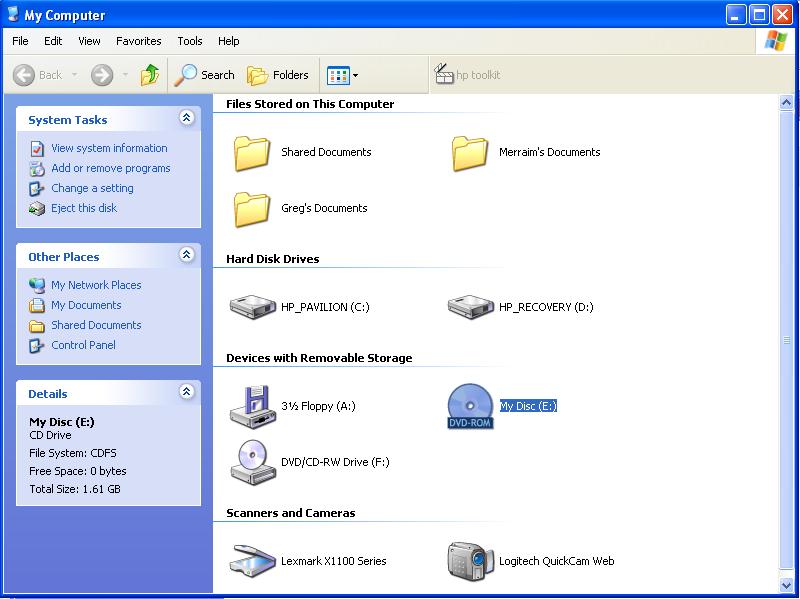This screenshot has width=800, height=599.
Task: Select the HP_PAVILION (C:) drive icon
Action: click(253, 307)
